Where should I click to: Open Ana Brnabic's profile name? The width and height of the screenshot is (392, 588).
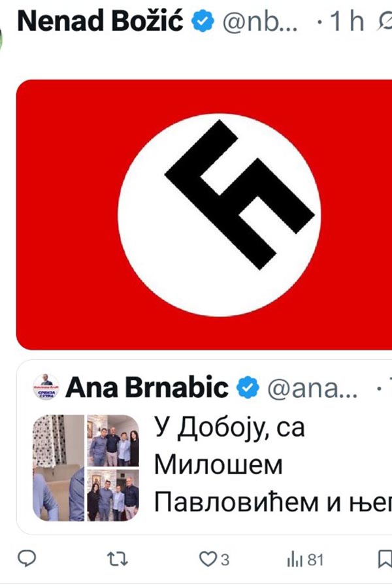(x=147, y=387)
